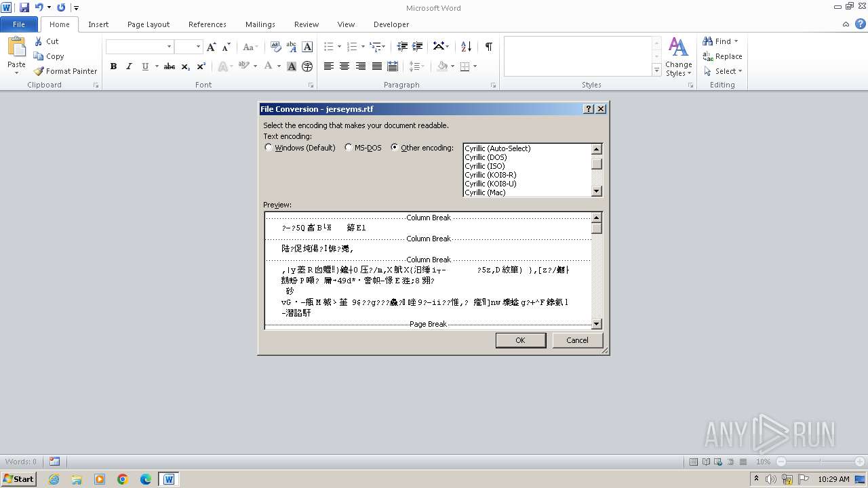Viewport: 868px width, 488px height.
Task: Click the Format Painter tool
Action: coord(65,71)
